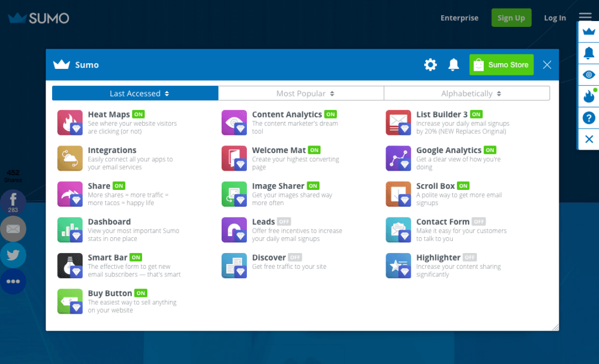Toggle Discover OFF badge

295,258
